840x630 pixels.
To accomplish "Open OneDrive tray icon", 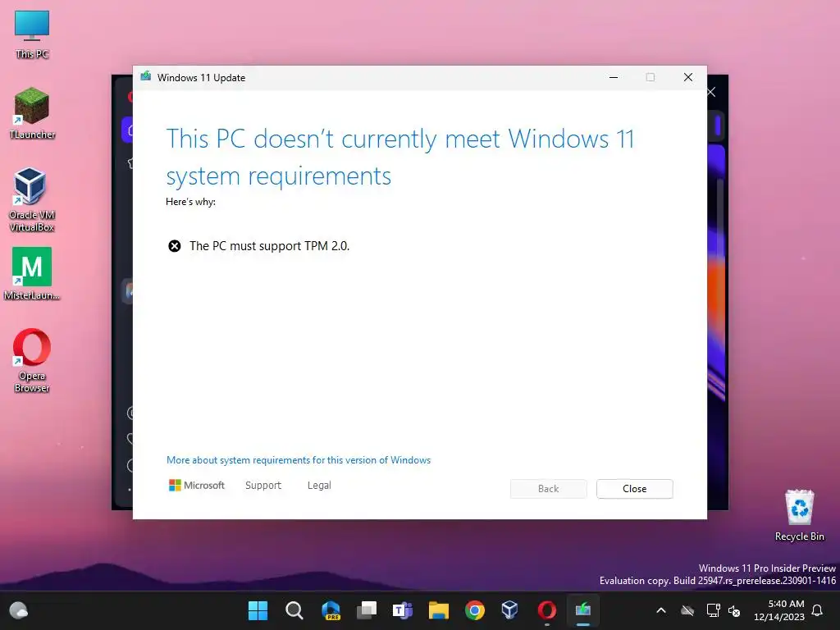I will tap(687, 610).
